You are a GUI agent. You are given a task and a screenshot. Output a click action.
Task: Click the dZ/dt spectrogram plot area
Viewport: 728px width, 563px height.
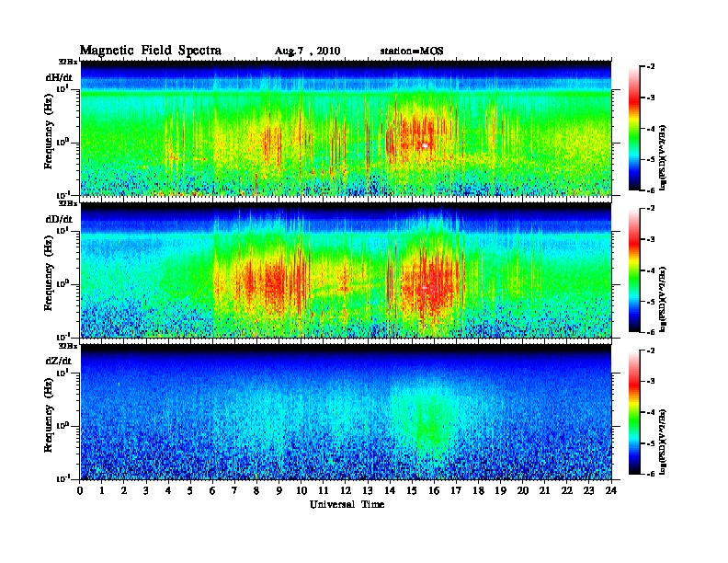click(346, 412)
